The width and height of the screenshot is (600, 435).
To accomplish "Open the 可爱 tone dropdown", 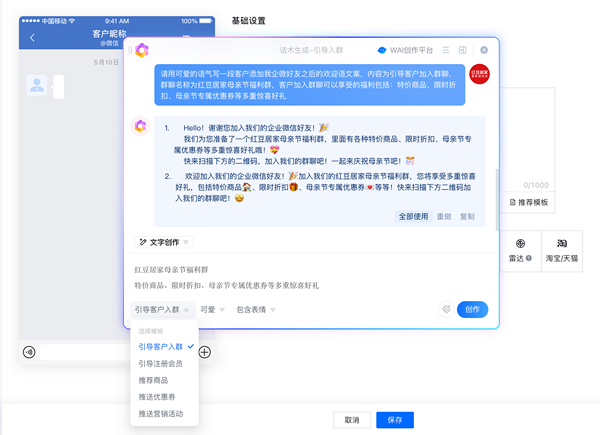I will [211, 310].
